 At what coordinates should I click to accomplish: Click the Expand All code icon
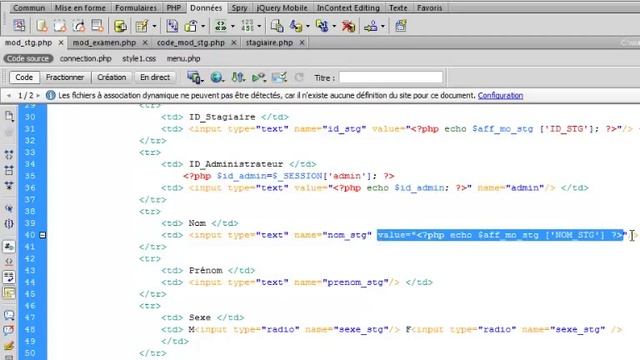[9, 185]
